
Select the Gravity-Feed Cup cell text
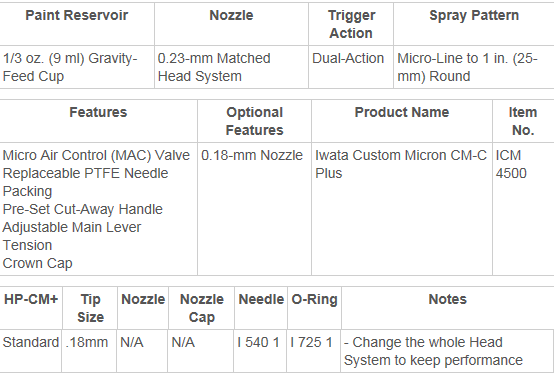[70, 67]
